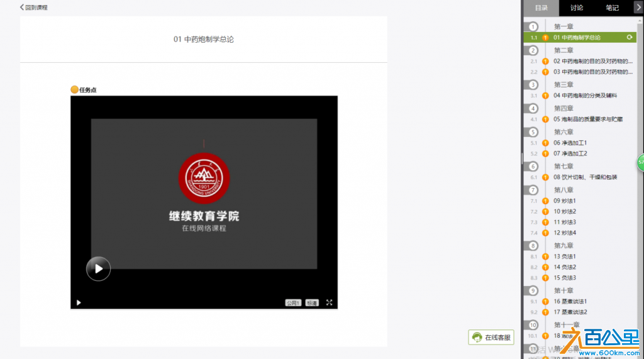This screenshot has height=359, width=644.
Task: Switch to the 笔记 tab
Action: point(612,8)
